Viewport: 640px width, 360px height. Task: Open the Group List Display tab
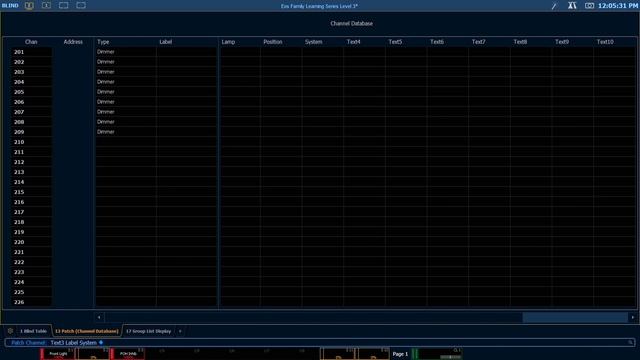(x=149, y=331)
